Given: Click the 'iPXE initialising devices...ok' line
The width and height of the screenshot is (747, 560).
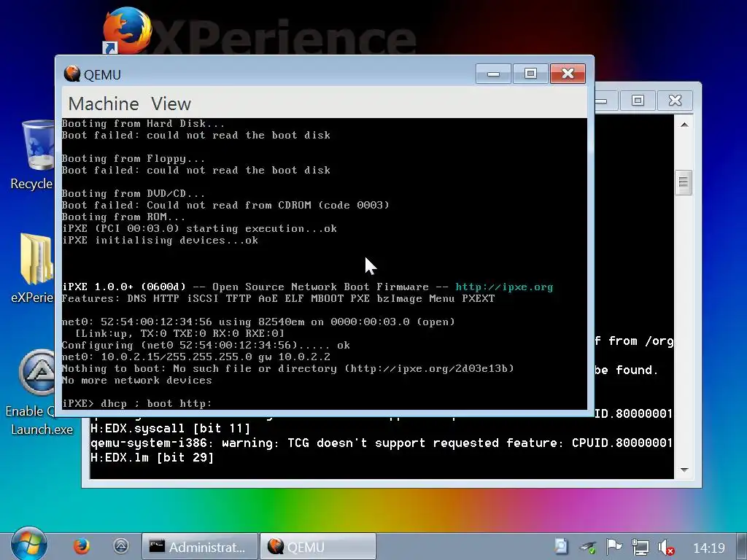Looking at the screenshot, I should pyautogui.click(x=160, y=241).
